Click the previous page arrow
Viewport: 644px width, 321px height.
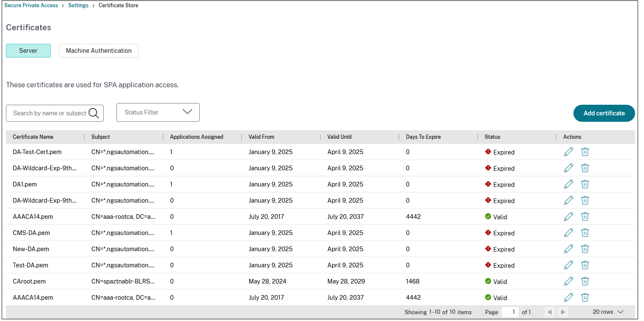pyautogui.click(x=550, y=312)
